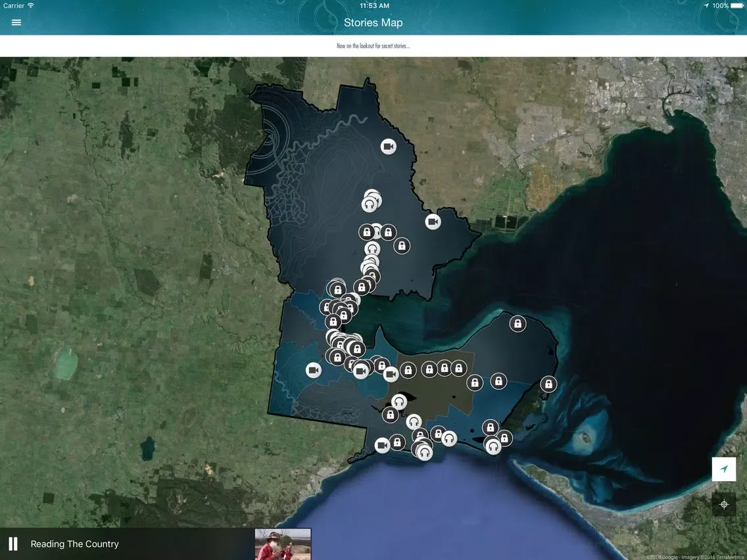The height and width of the screenshot is (560, 747).
Task: Open headphone marker beside two locks near southeastern coast
Action: click(x=493, y=446)
